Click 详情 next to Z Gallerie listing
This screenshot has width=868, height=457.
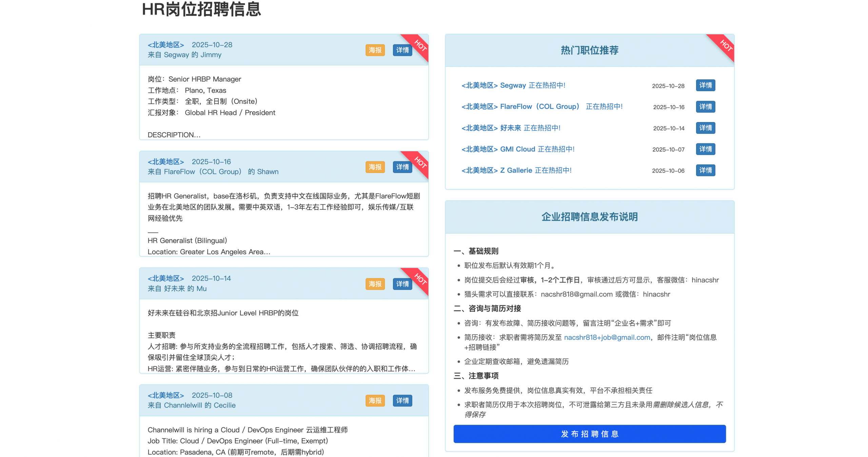point(705,170)
